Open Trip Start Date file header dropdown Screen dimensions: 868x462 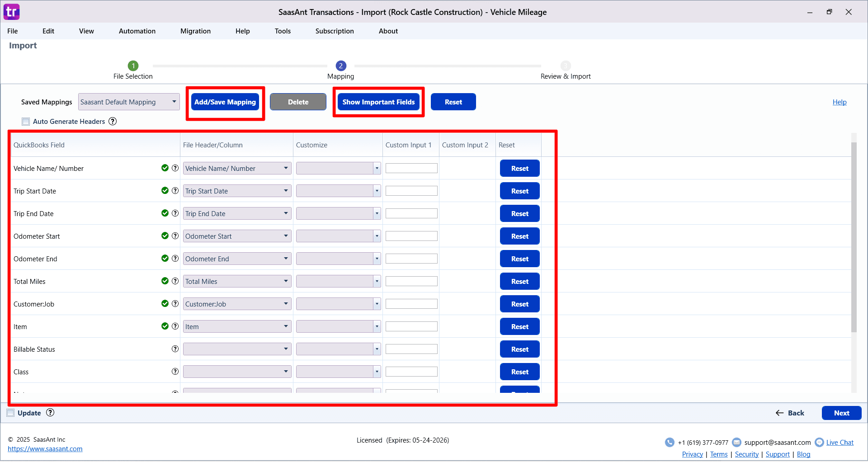pos(237,191)
